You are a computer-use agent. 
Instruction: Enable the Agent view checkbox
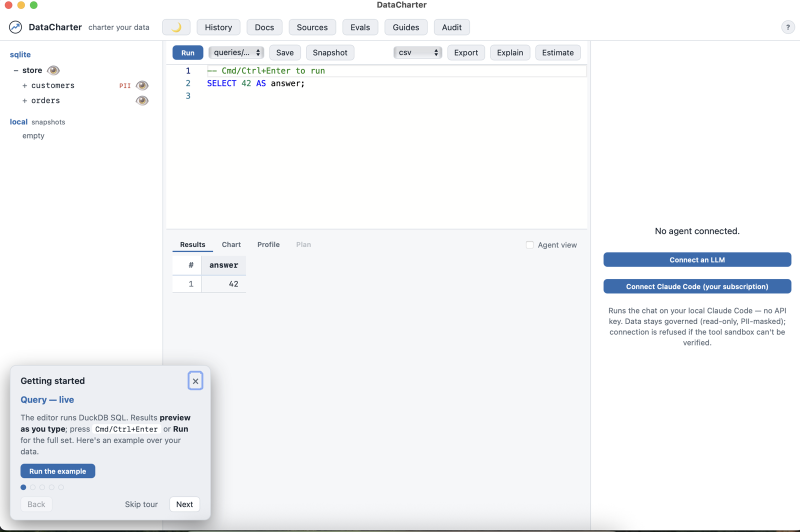coord(529,245)
